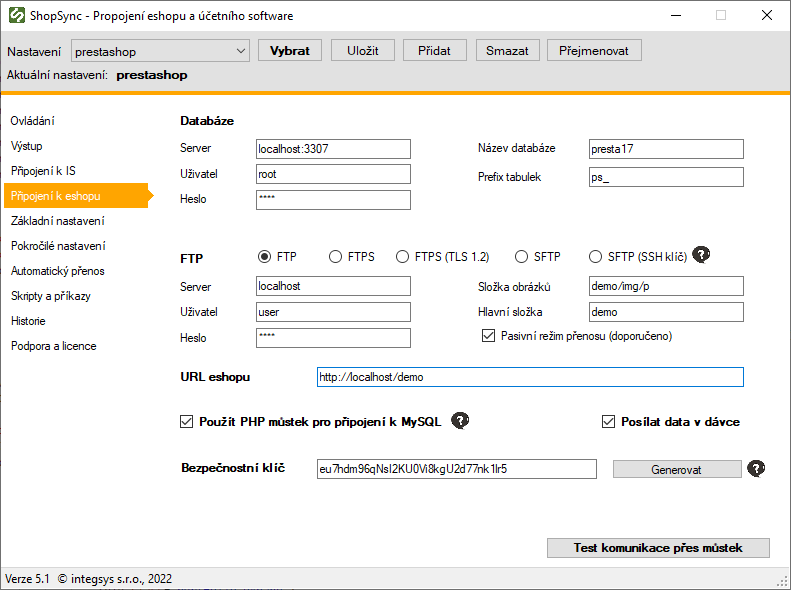Open the Automatický přenos page
Image resolution: width=791 pixels, height=590 pixels.
pyautogui.click(x=57, y=271)
